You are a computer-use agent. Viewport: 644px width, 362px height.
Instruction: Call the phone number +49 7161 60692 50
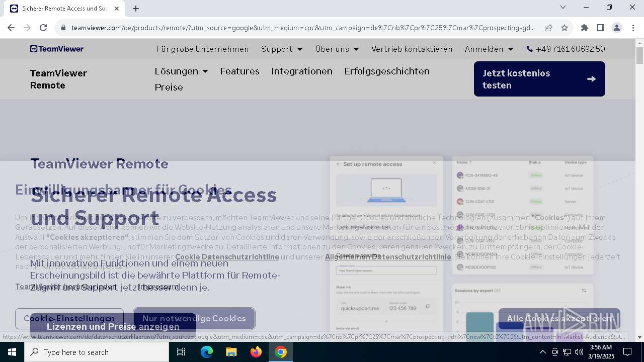tap(566, 49)
